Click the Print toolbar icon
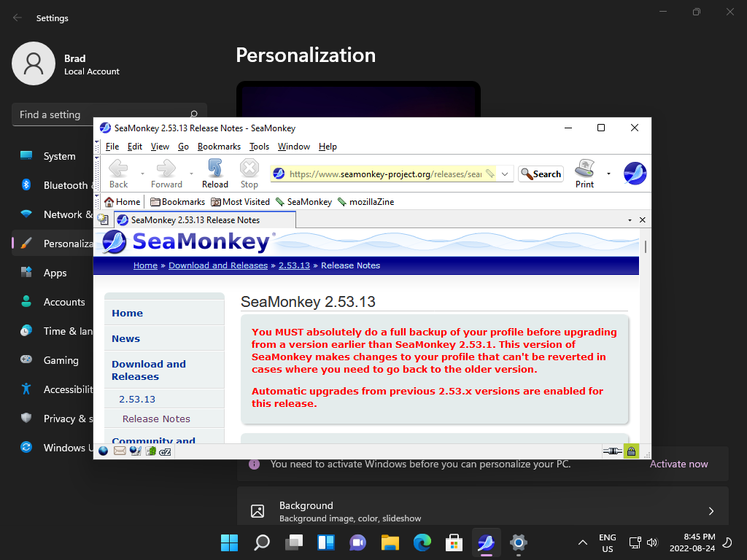Image resolution: width=747 pixels, height=560 pixels. pyautogui.click(x=584, y=174)
